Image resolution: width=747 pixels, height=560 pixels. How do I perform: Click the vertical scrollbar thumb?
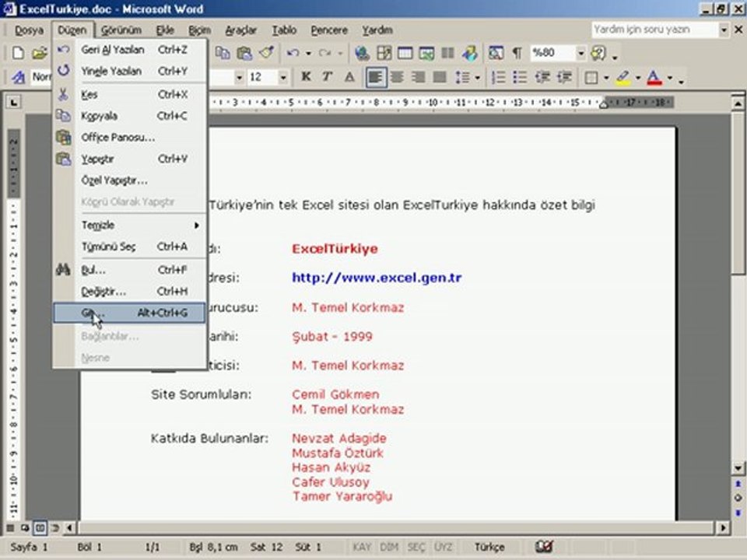click(x=738, y=194)
